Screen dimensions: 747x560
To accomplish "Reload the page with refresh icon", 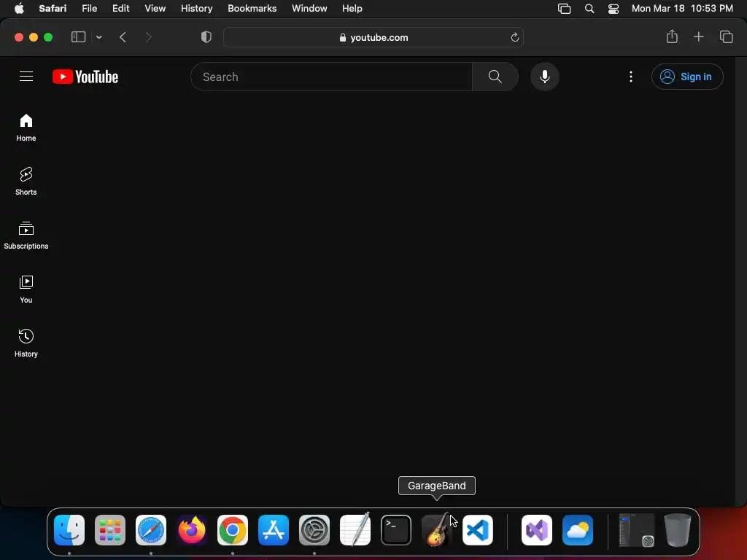I will (514, 37).
